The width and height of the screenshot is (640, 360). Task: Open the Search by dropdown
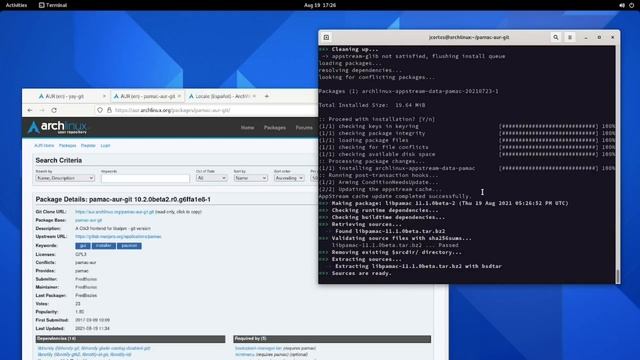pos(65,178)
